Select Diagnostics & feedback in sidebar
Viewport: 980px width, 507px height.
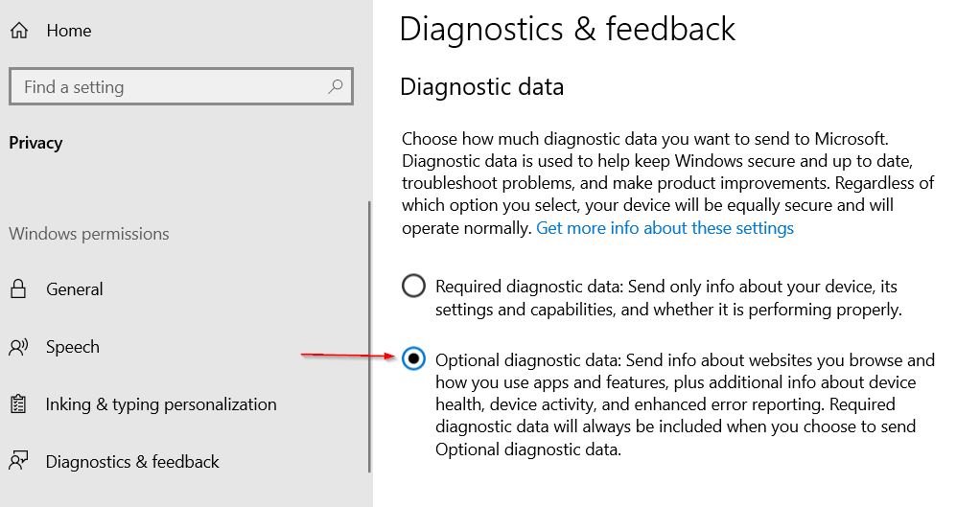132,462
